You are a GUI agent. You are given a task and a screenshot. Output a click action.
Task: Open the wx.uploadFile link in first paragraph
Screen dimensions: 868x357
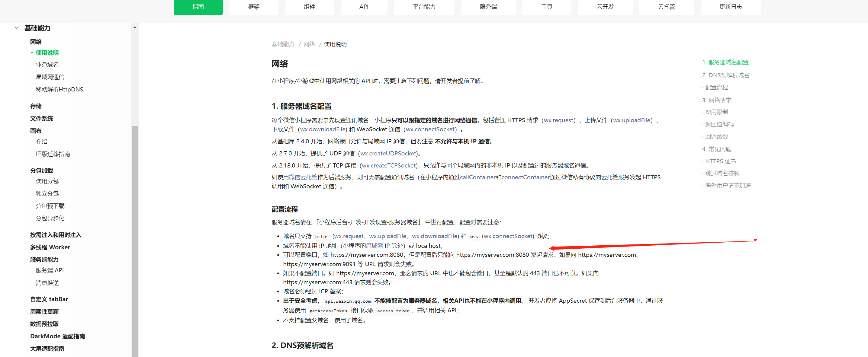(x=632, y=120)
